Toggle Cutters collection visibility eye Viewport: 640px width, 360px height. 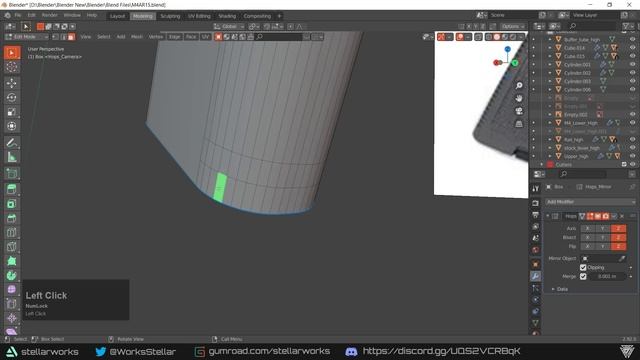632,164
